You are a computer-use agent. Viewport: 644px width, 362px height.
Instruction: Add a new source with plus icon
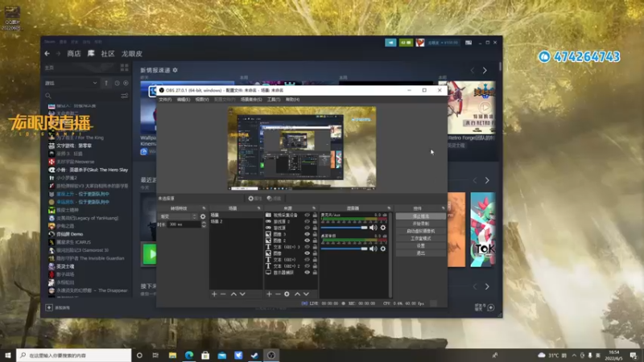(269, 294)
